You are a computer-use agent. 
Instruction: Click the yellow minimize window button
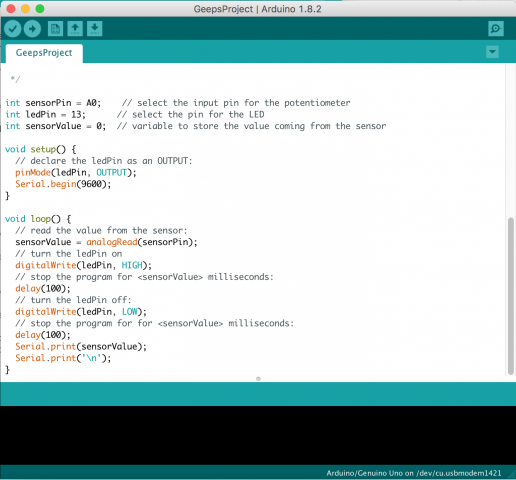click(25, 9)
